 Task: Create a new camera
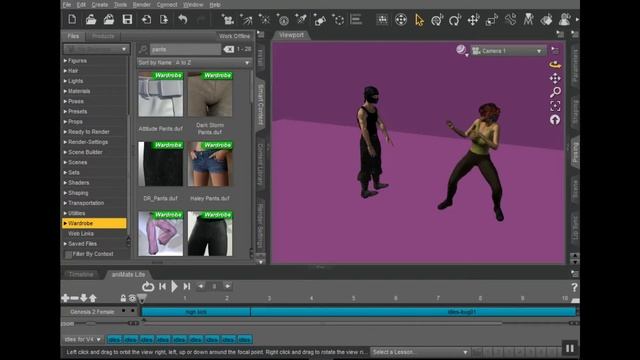(x=228, y=20)
